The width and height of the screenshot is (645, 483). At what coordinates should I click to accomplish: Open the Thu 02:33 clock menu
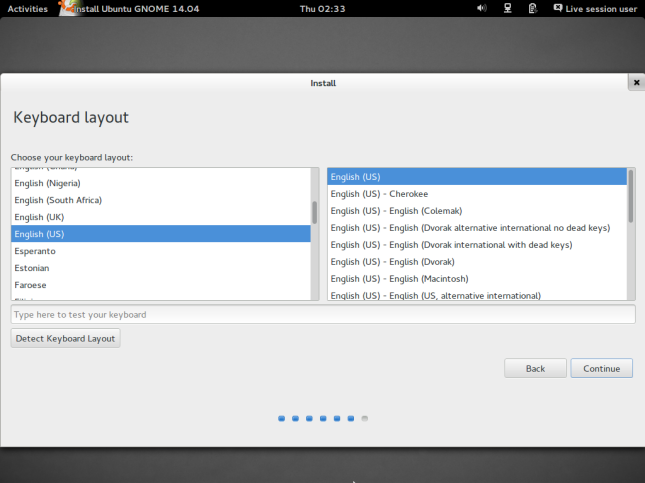322,8
